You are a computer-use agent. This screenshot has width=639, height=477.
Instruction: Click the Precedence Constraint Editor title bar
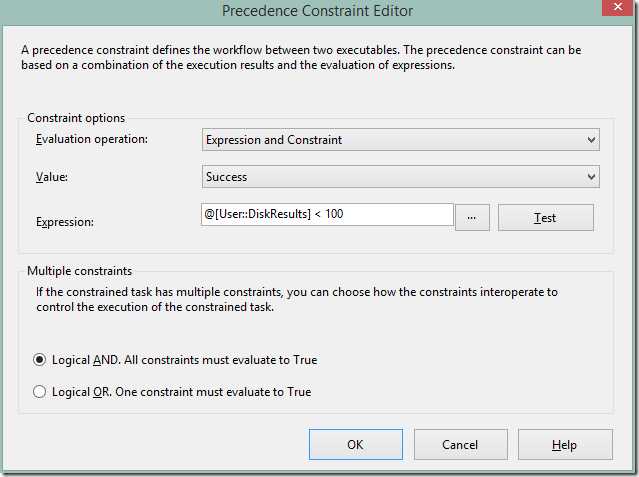319,12
